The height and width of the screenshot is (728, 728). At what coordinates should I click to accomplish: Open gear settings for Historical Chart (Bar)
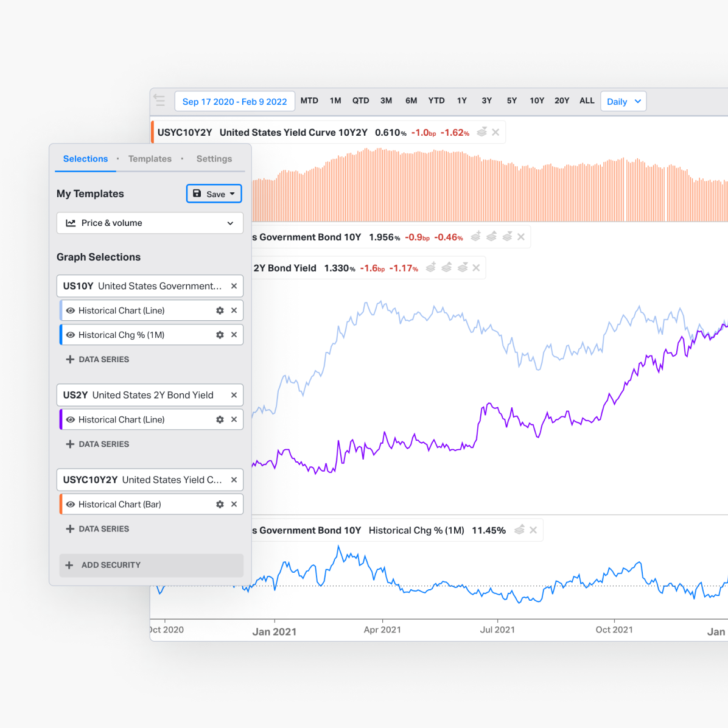pyautogui.click(x=220, y=505)
